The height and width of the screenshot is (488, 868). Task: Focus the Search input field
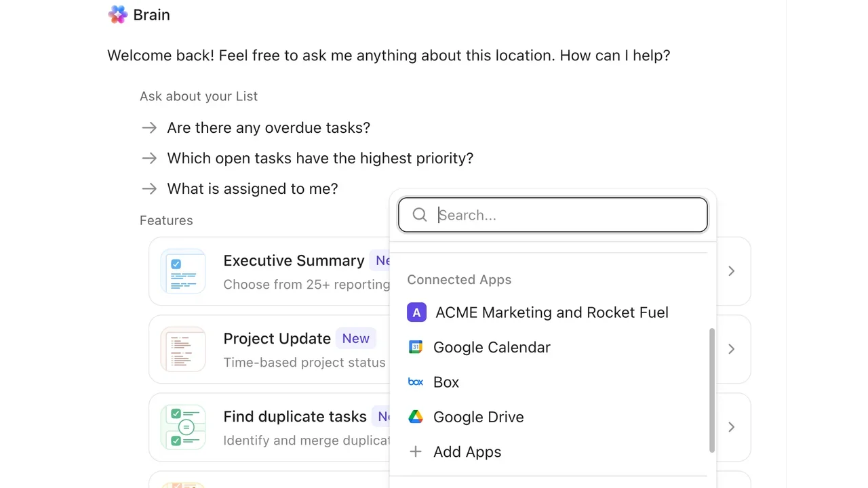[x=553, y=215]
